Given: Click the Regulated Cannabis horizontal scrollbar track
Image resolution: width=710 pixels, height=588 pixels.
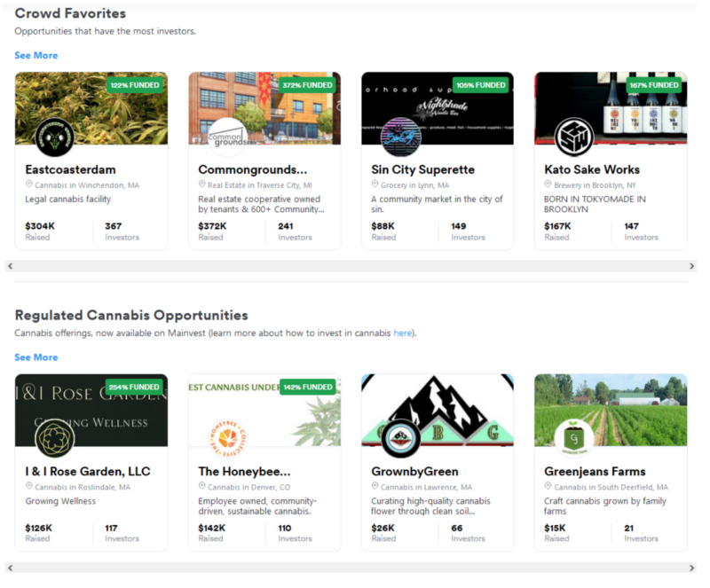Looking at the screenshot, I should pos(351,568).
